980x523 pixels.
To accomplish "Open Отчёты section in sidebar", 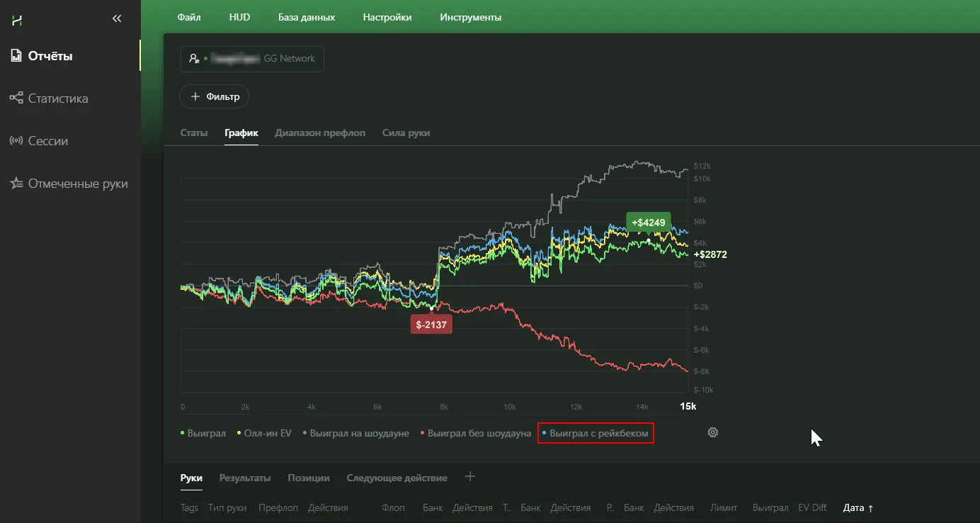I will click(x=50, y=56).
